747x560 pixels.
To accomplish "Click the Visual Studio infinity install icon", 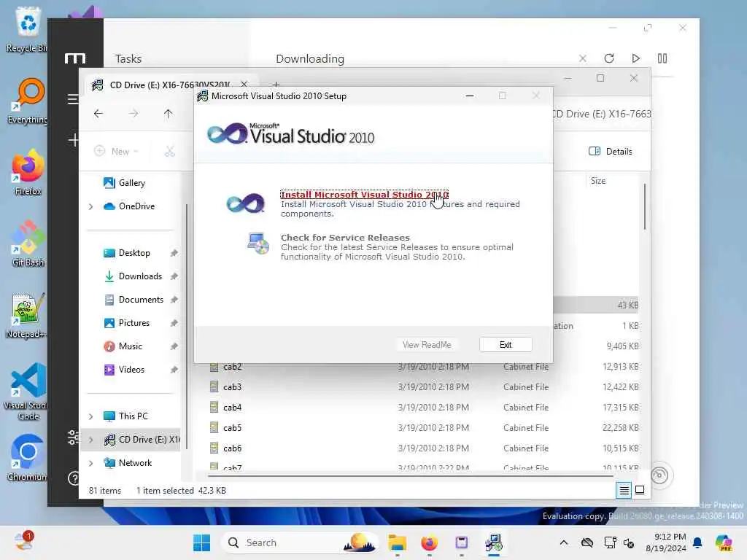I will 245,203.
